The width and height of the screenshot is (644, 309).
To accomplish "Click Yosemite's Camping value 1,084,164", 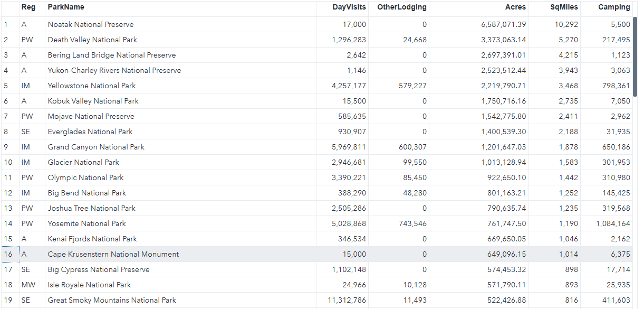I will point(613,223).
